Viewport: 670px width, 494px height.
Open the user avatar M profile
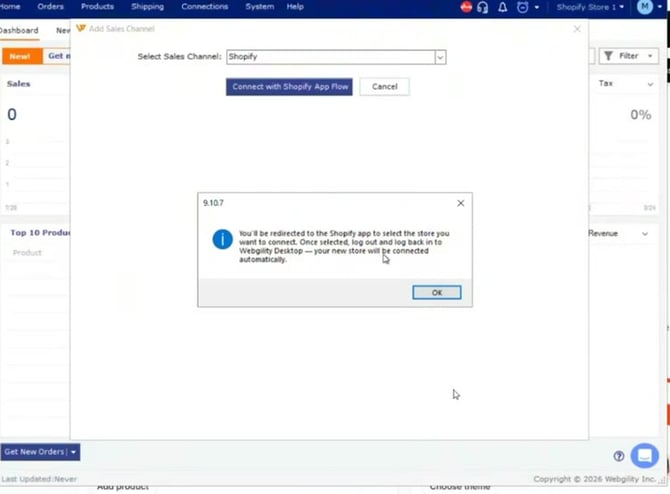pos(644,7)
